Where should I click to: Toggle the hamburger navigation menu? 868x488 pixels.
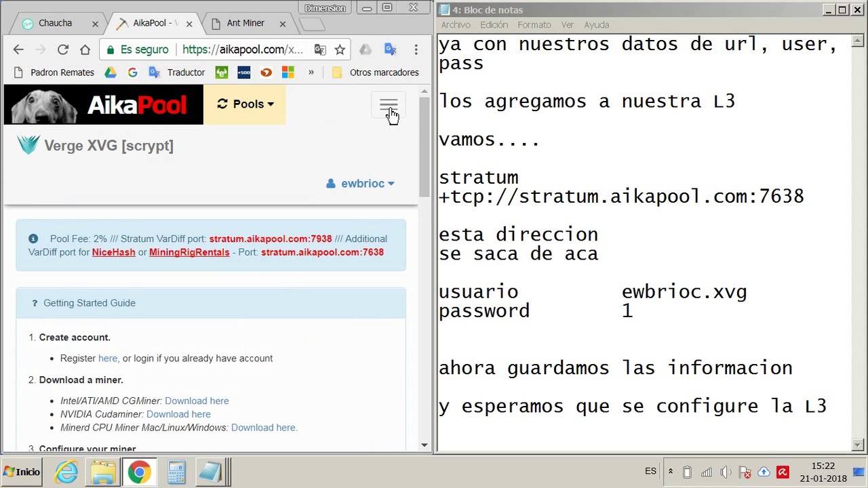tap(389, 105)
